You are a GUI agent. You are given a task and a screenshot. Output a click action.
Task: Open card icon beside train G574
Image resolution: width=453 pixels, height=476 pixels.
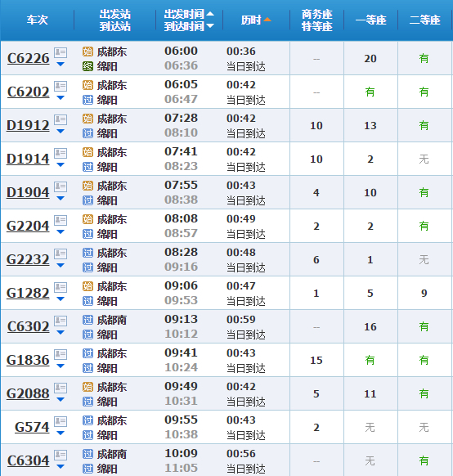point(61,421)
